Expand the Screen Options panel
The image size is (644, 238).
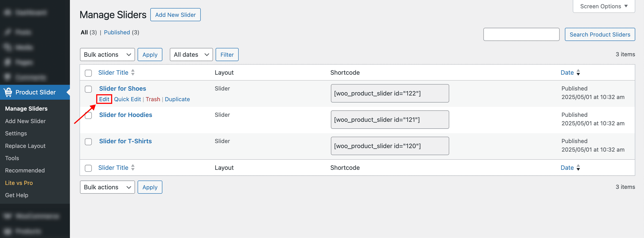coord(603,6)
